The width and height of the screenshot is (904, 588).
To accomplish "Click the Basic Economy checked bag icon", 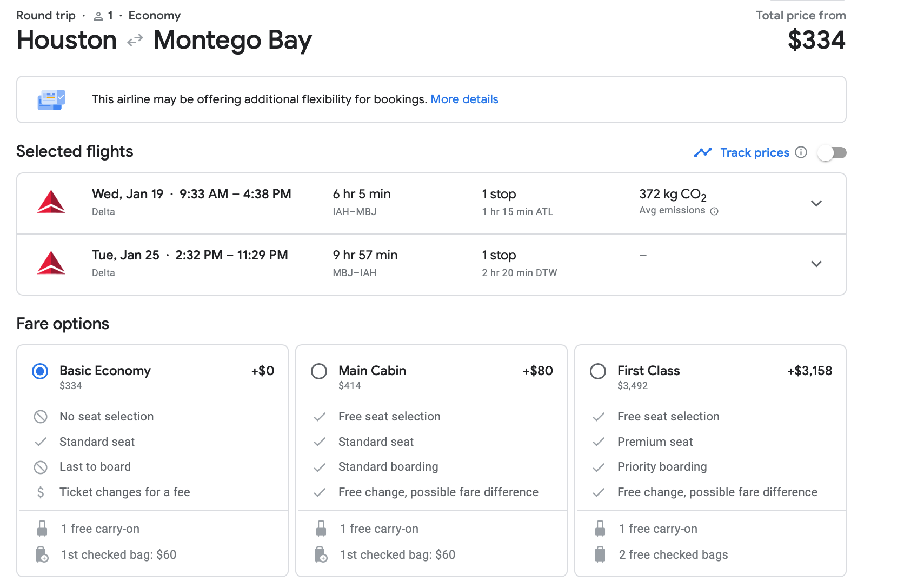I will (x=42, y=554).
